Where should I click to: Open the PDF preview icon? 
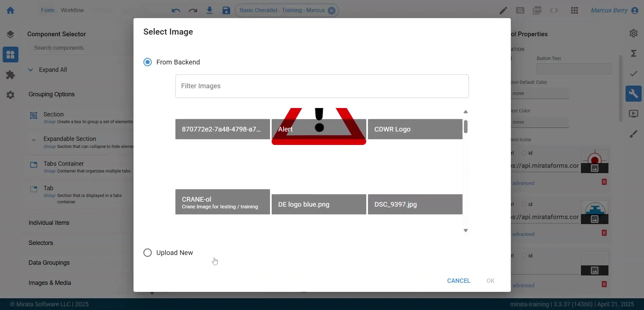pos(537,10)
